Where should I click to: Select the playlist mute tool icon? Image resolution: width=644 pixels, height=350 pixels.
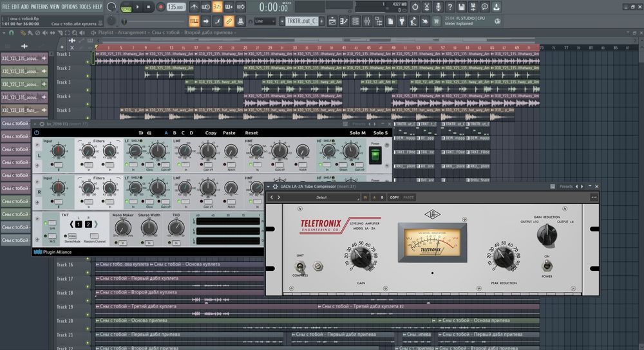pos(45,32)
